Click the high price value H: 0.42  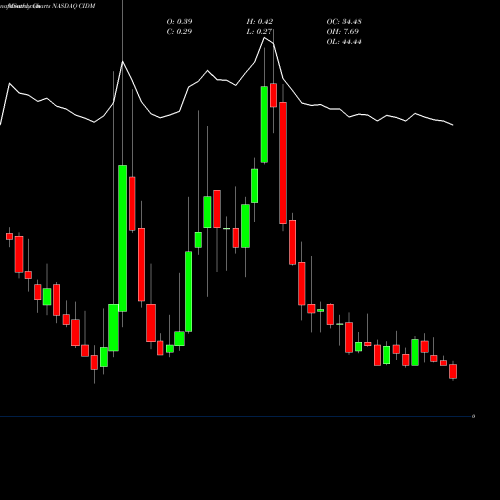[260, 22]
